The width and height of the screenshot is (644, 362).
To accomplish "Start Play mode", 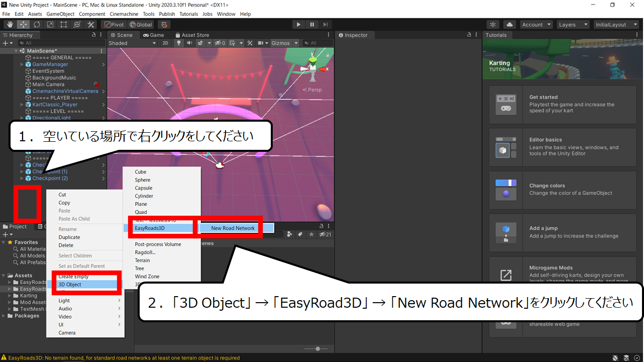I will click(299, 25).
